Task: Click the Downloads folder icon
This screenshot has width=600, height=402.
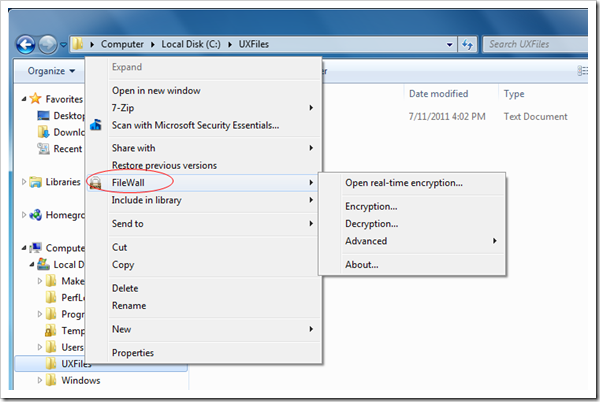Action: coord(44,132)
